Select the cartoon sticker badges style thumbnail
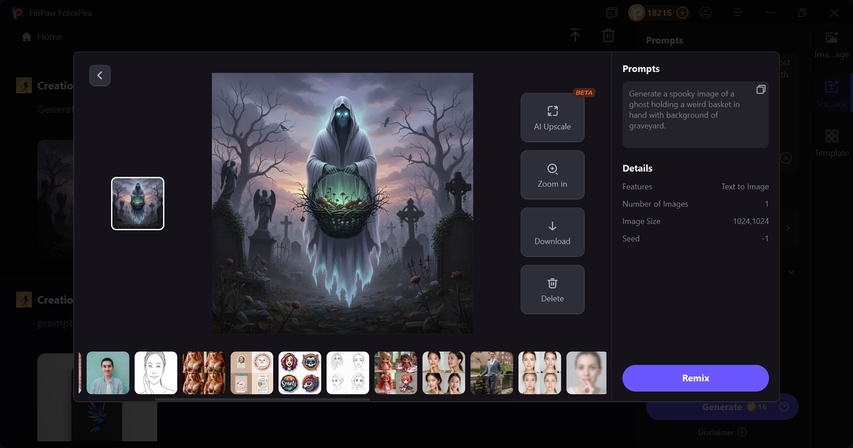Screen dimensions: 853x448 300,372
